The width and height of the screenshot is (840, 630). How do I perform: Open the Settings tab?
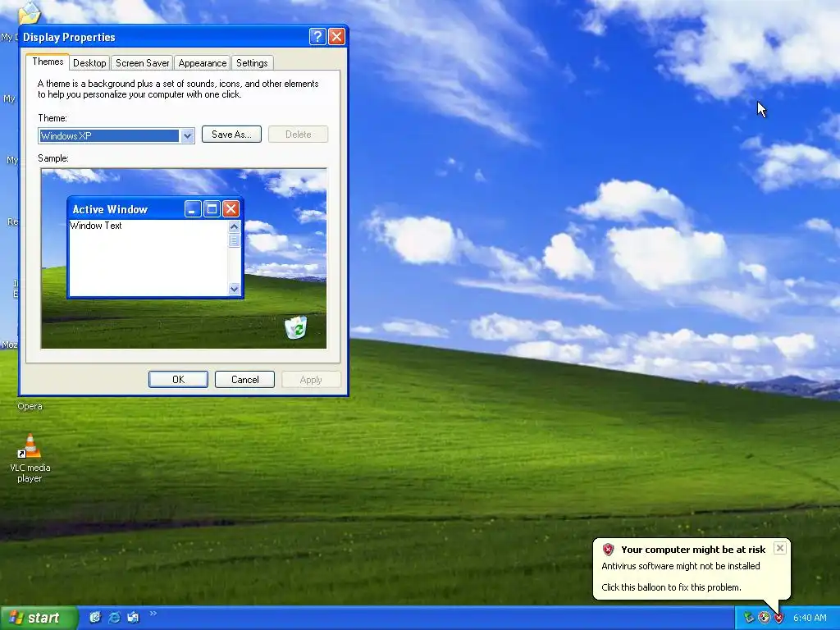pyautogui.click(x=252, y=63)
